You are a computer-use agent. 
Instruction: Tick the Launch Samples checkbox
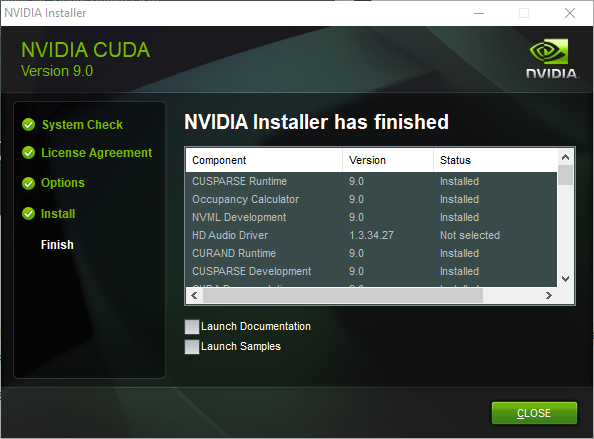[x=192, y=347]
